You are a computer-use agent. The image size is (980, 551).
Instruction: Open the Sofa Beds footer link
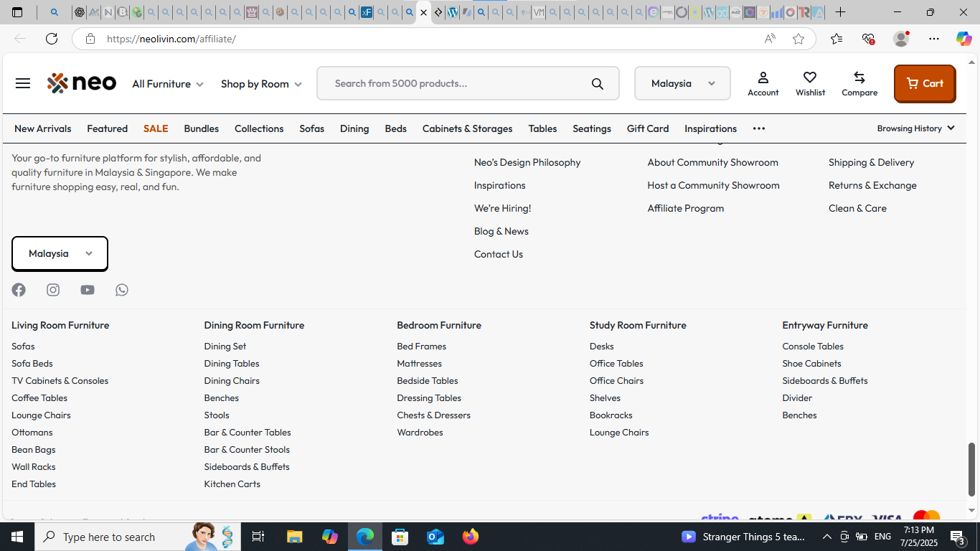click(32, 363)
